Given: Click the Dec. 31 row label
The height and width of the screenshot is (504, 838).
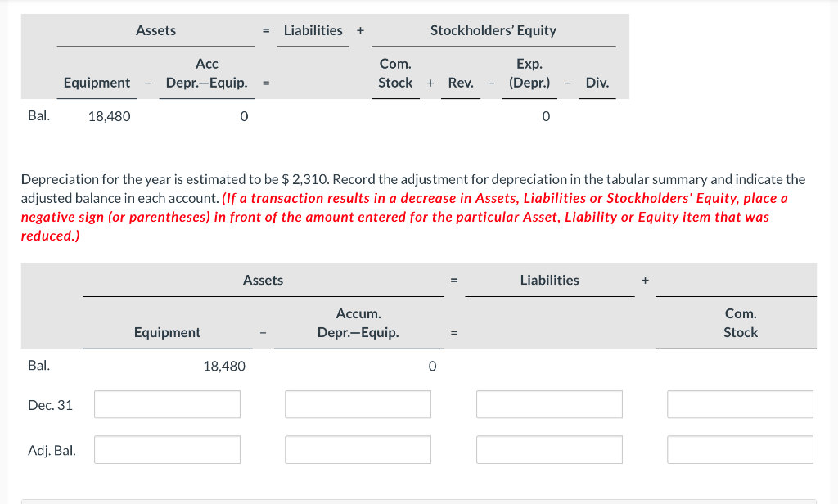Looking at the screenshot, I should point(51,403).
